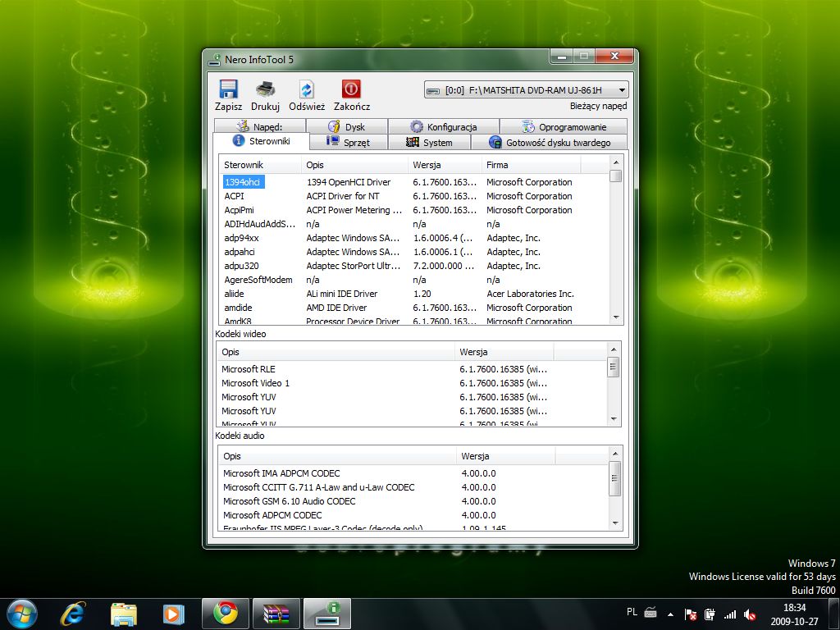Open the MATSHITA DVD-RAM drive dropdown
Screen dimensions: 840x630
[526, 90]
